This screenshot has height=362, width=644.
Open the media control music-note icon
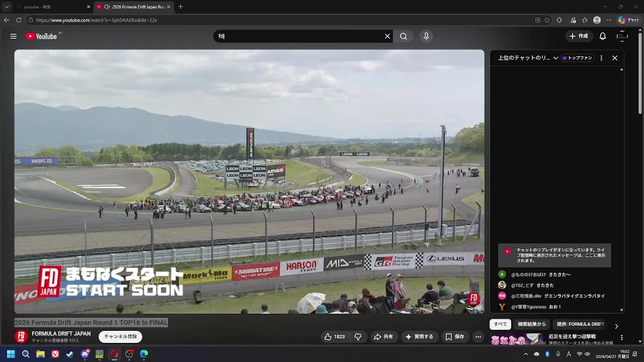coord(573,20)
